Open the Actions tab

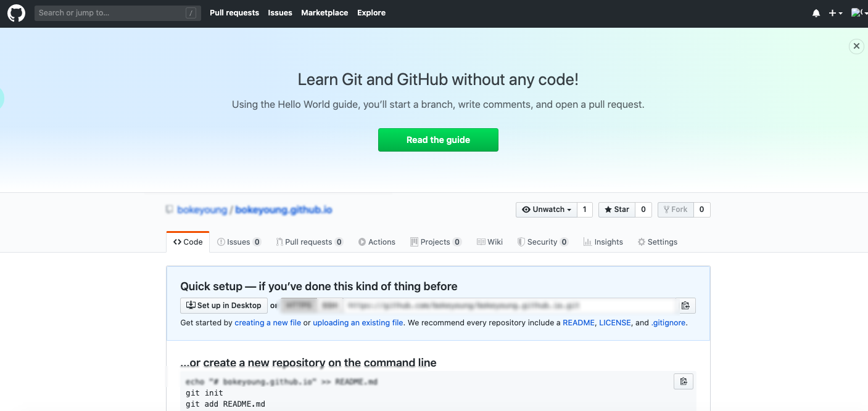pos(377,242)
